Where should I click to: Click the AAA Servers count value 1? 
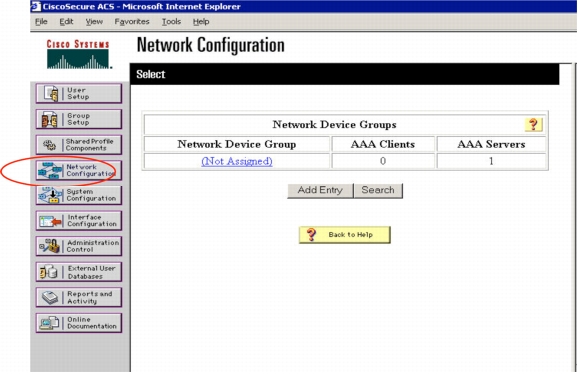pyautogui.click(x=491, y=161)
